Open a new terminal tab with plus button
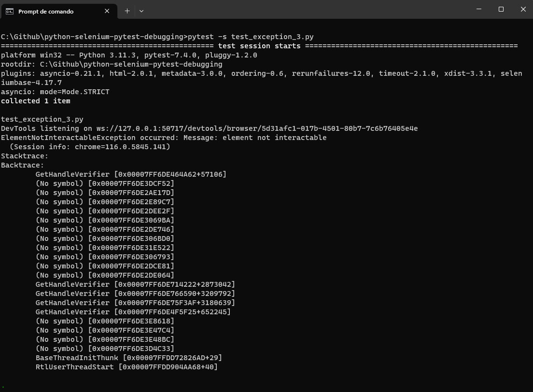 [127, 11]
